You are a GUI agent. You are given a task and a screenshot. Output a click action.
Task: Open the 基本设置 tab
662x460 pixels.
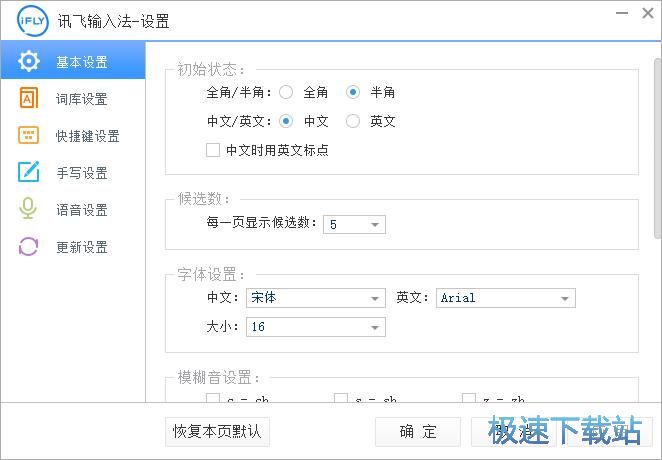click(x=73, y=61)
